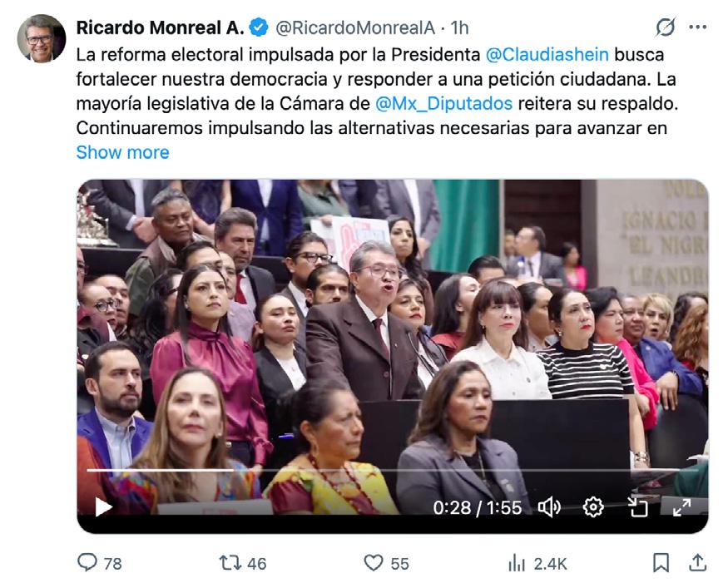728x588 pixels.
Task: View post analytics bar chart icon
Action: tap(517, 563)
